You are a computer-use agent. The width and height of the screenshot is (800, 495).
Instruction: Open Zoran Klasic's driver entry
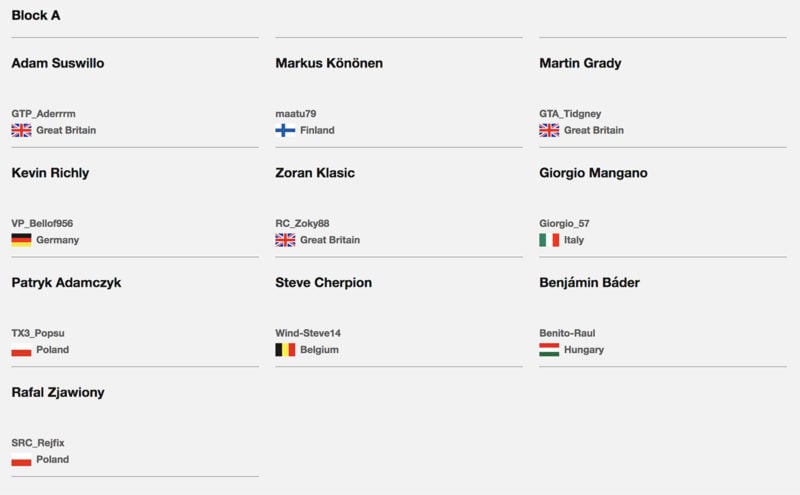tap(315, 173)
